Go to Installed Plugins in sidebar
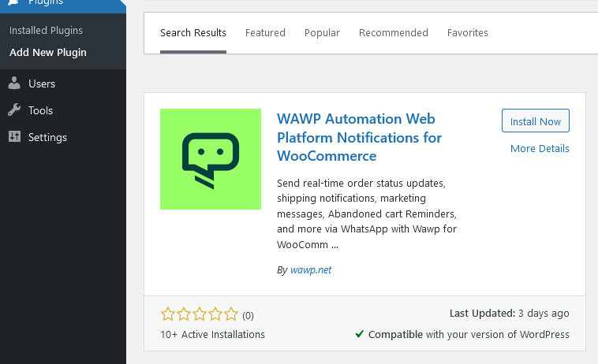The height and width of the screenshot is (364, 598). 46,31
